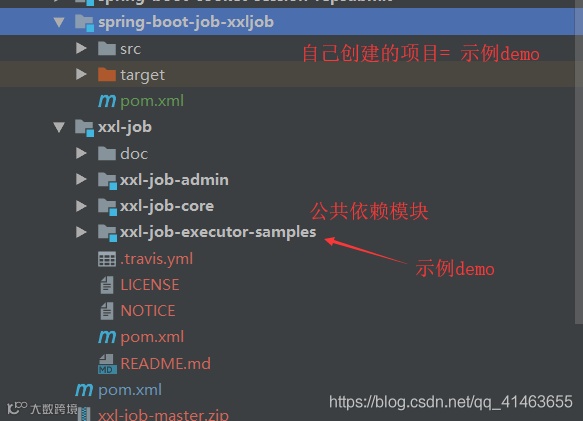This screenshot has width=583, height=421.
Task: Click the vertical scrollbar of project panel
Action: [579, 162]
